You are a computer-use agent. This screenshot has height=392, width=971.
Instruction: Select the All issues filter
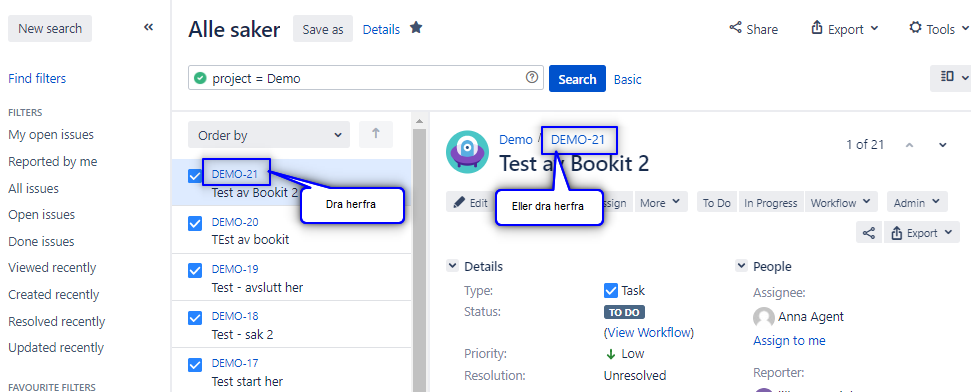pos(33,188)
